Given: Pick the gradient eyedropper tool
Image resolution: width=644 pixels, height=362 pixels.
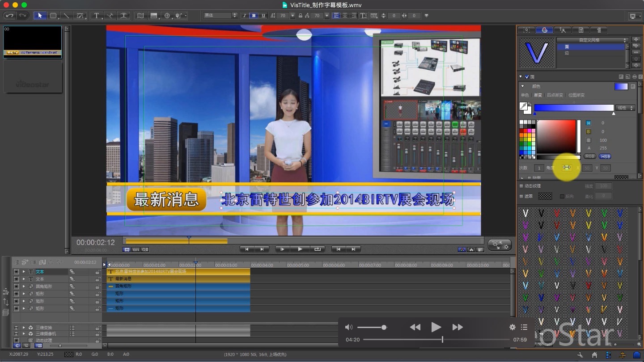Looking at the screenshot, I should click(523, 106).
